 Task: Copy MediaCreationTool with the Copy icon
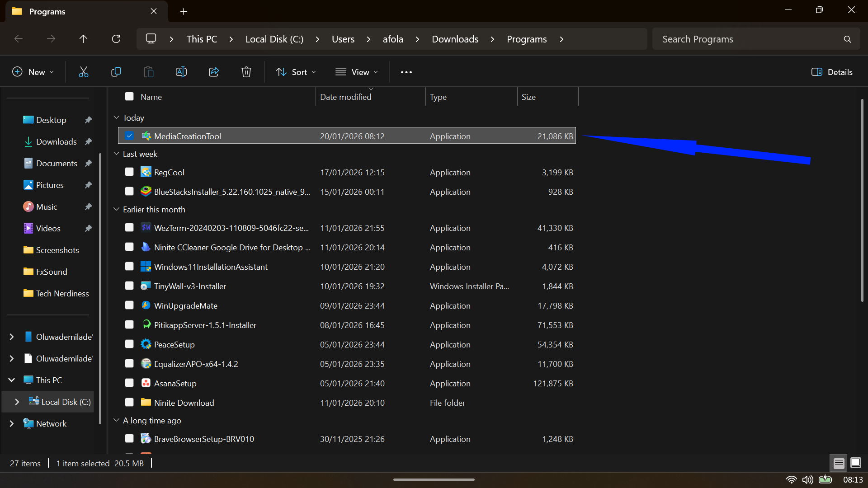pos(116,72)
